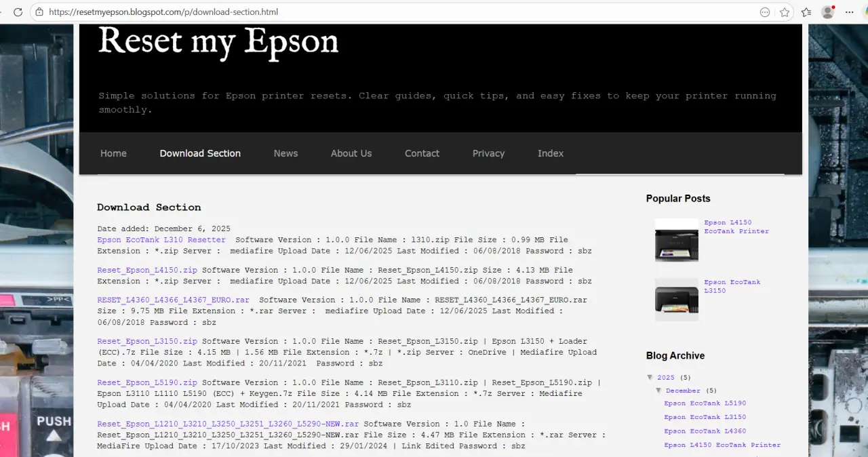Open the Epson EcoTank L310 Resetter link
Viewport: 868px width, 457px height.
[x=161, y=240]
